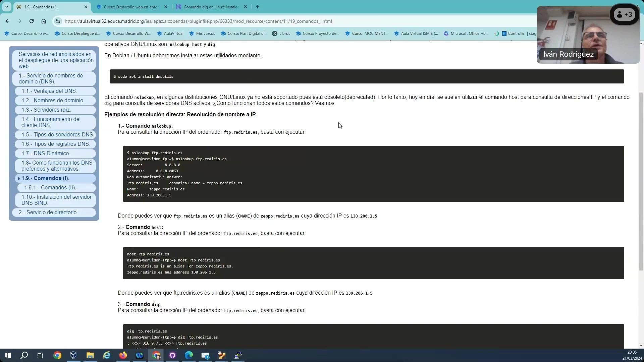Open File Explorer from the taskbar
644x362 pixels.
90,355
